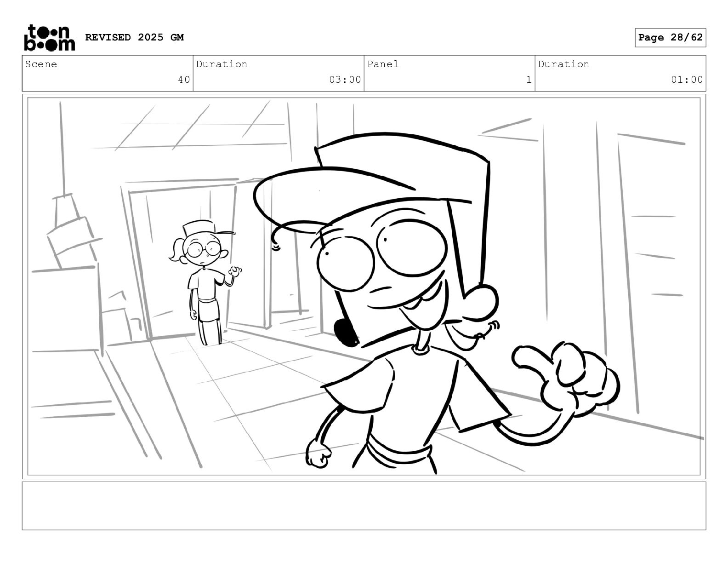728x563 pixels.
Task: Select the 'REVISED 2025 GM' header text
Action: point(134,37)
